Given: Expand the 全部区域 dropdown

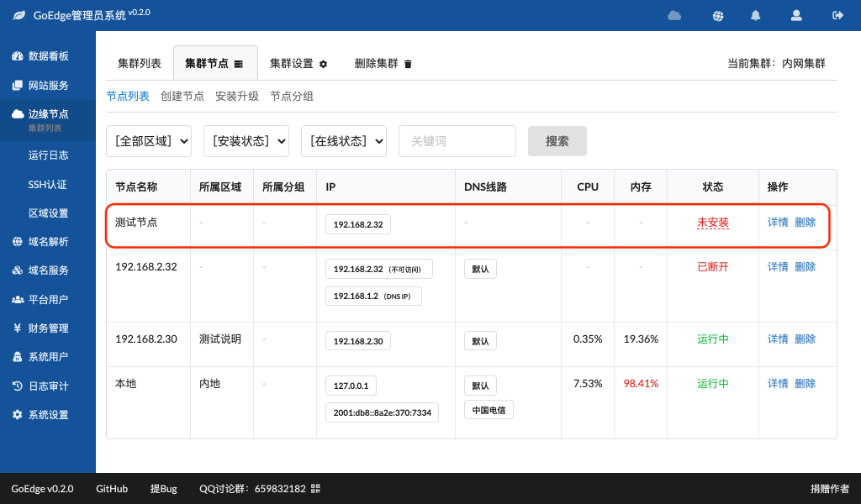Looking at the screenshot, I should pyautogui.click(x=149, y=141).
